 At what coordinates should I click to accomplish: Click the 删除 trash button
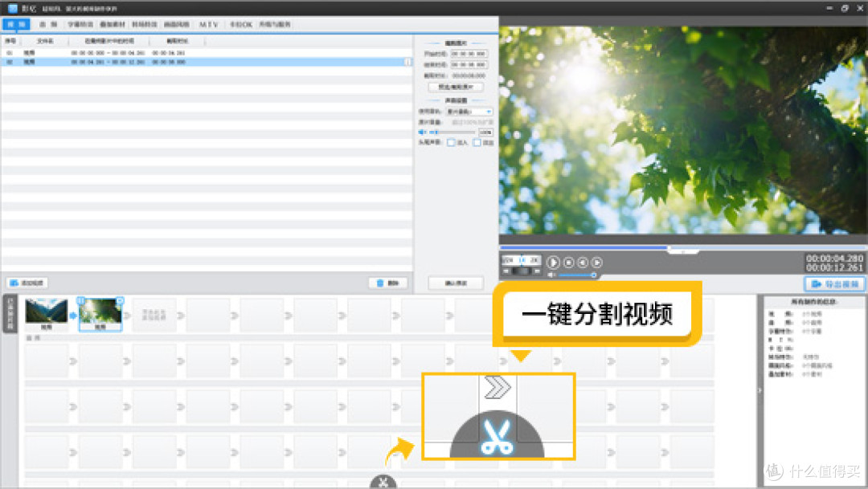(x=388, y=283)
